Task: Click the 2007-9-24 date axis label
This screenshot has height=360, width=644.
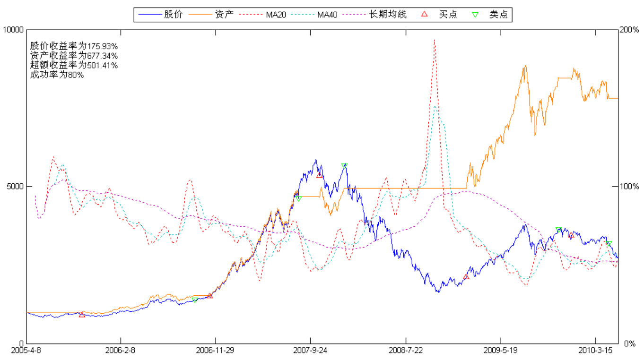Action: (310, 350)
